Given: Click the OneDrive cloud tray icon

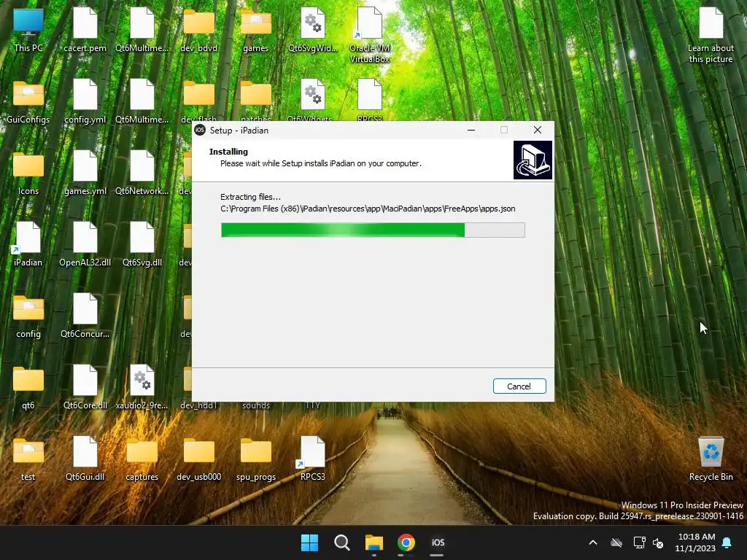Looking at the screenshot, I should (616, 542).
